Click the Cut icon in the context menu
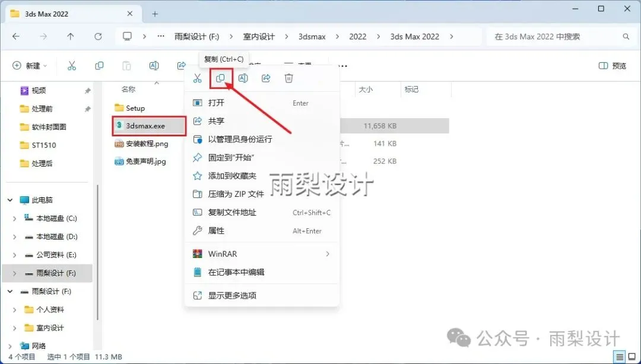Viewport: 641px width, 364px height. pyautogui.click(x=198, y=78)
